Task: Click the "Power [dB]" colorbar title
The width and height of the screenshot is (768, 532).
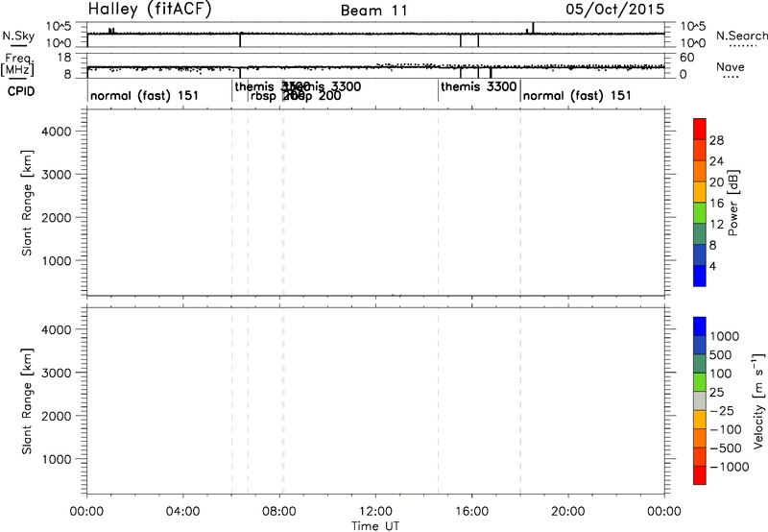Action: click(x=733, y=203)
